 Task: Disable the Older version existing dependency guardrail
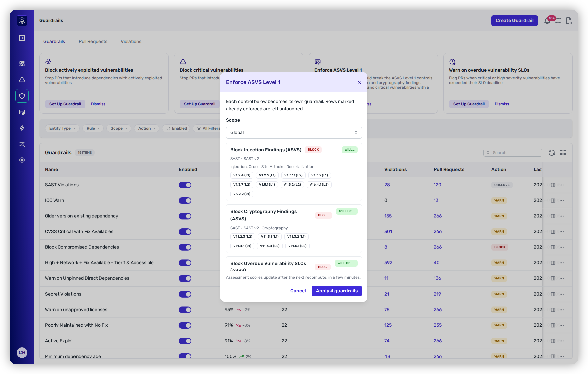pyautogui.click(x=185, y=216)
